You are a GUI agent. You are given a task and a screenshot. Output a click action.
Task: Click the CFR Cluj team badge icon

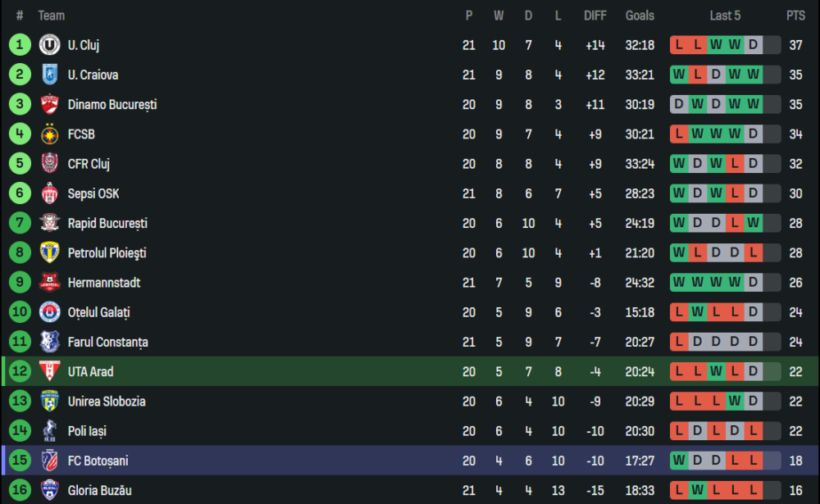click(50, 164)
